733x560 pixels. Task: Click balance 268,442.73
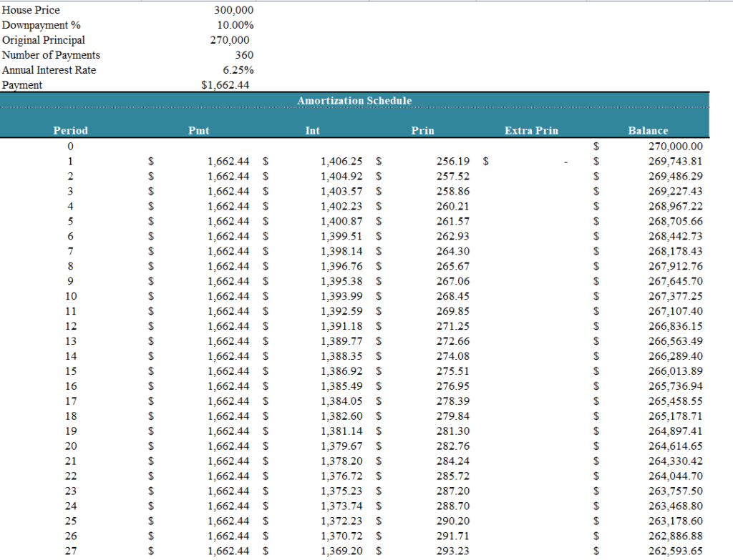676,236
